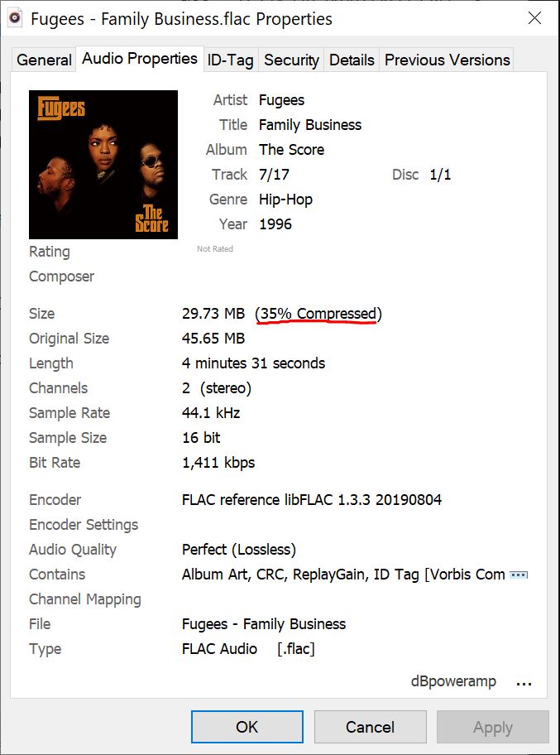Click the dBpoweramp icon in the title bar
560x755 pixels.
click(x=14, y=18)
